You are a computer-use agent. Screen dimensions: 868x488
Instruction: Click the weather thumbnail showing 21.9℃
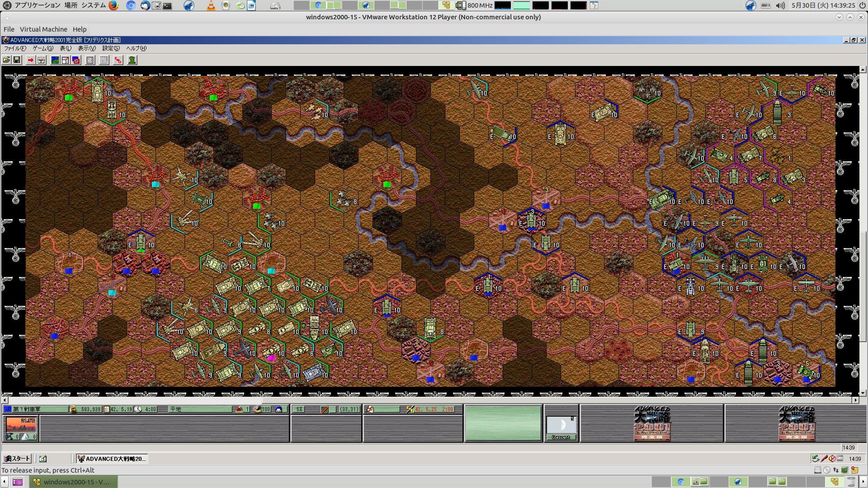[x=21, y=425]
